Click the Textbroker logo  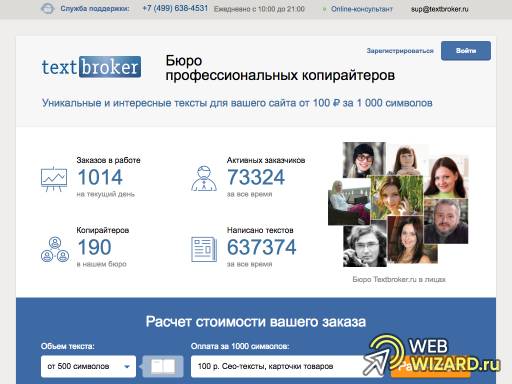[x=91, y=67]
